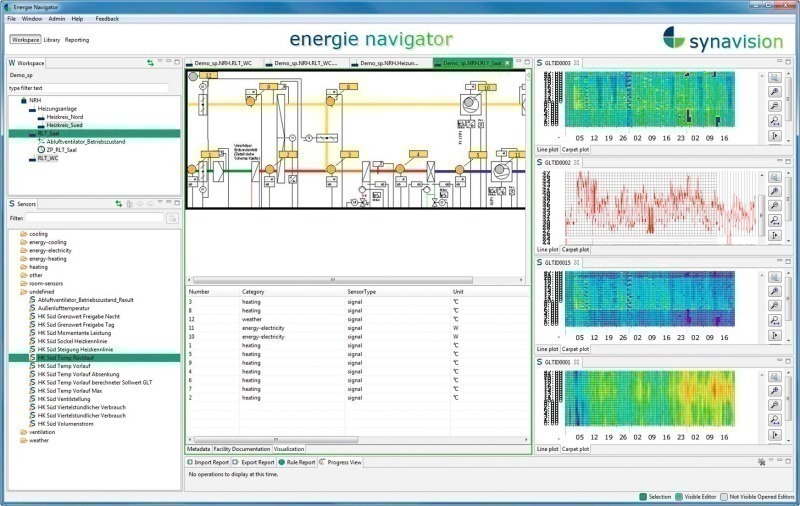Screen dimensions: 800x506
Task: Open the Progress View panel menu arrow
Action: point(771,461)
